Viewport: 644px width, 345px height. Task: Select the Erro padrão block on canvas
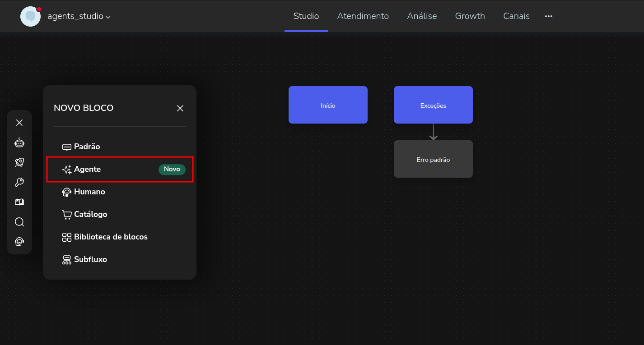tap(433, 159)
